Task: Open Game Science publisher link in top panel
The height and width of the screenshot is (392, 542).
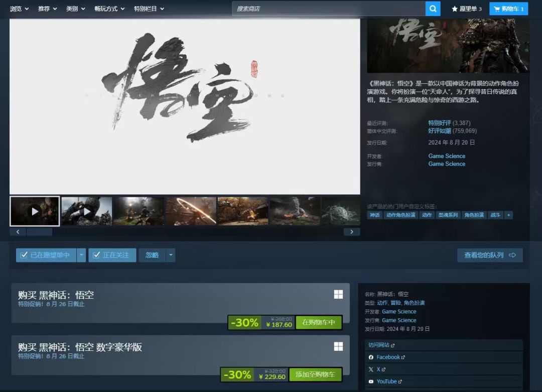Action: (x=447, y=164)
